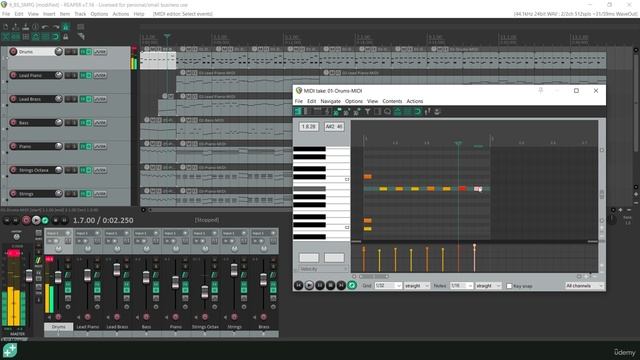Enable the Key snap checkbox

point(509,286)
